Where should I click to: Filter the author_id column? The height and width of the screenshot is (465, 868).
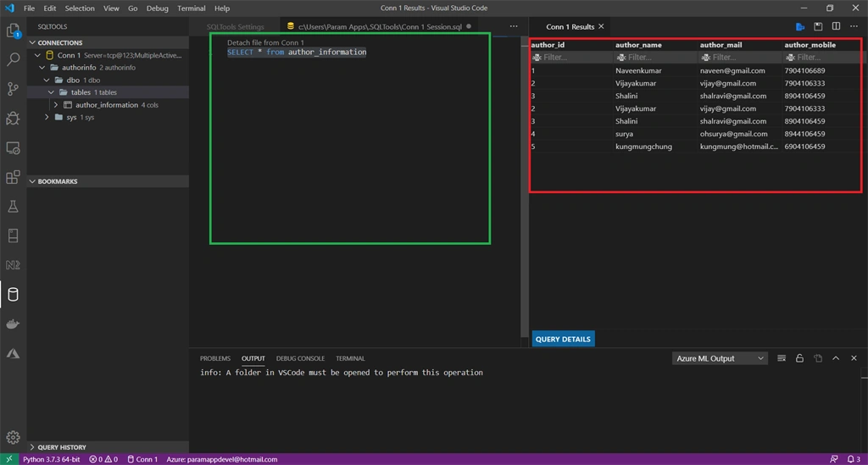click(x=570, y=58)
